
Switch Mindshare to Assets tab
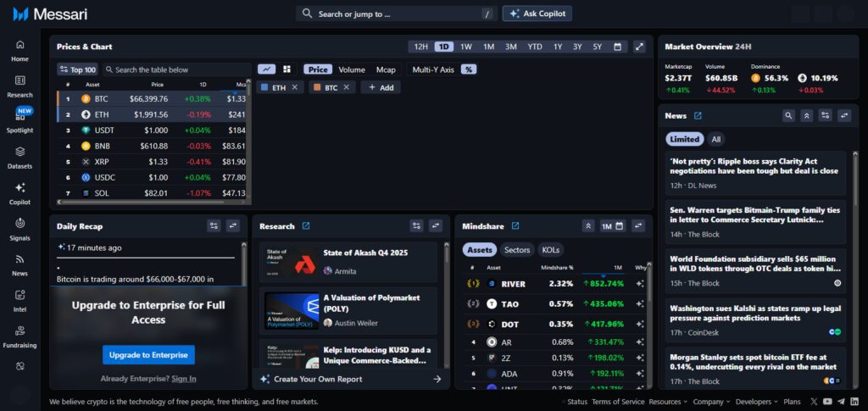pyautogui.click(x=480, y=249)
